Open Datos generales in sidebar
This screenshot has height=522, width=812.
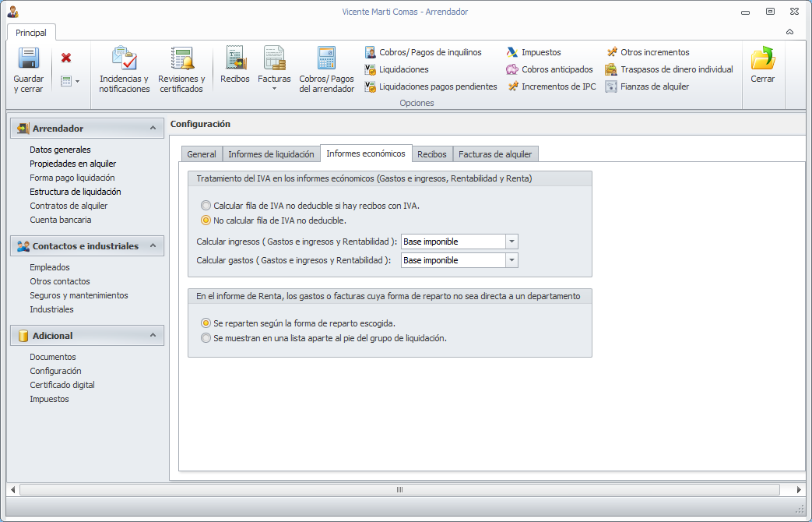60,150
